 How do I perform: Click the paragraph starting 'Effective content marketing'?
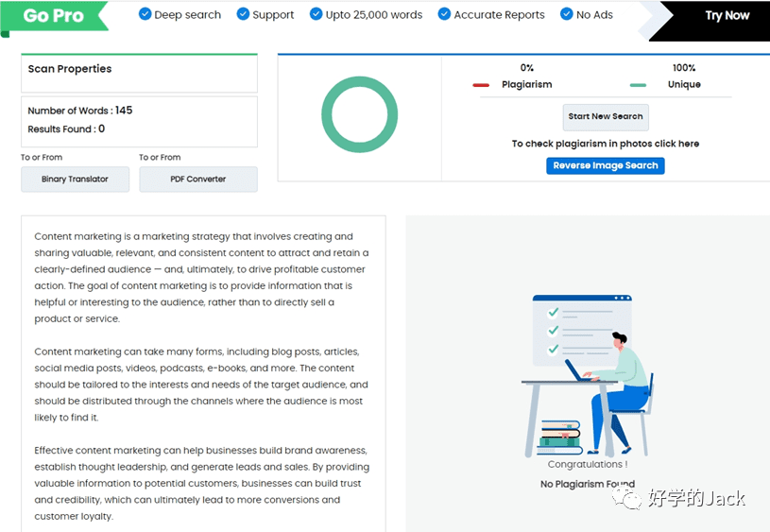202,484
